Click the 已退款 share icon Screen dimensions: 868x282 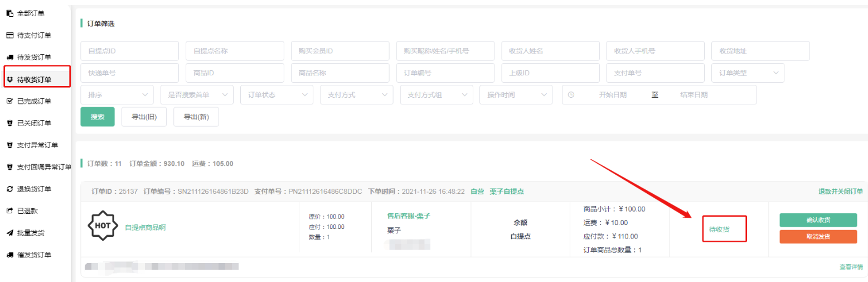coord(9,211)
